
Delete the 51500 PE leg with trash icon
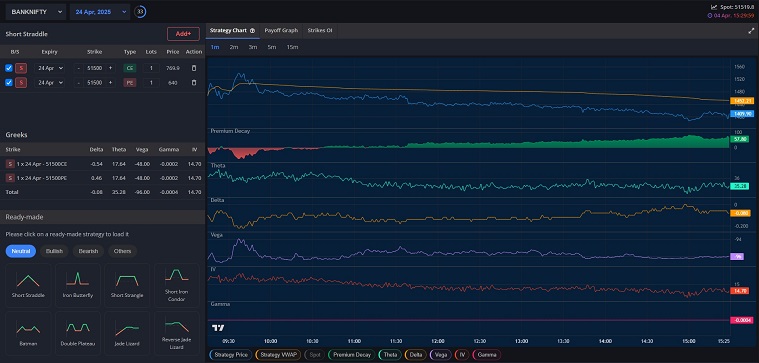(x=194, y=83)
